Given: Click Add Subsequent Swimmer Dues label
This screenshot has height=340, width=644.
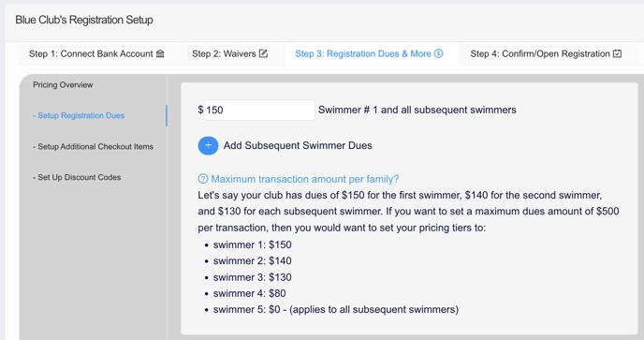Looking at the screenshot, I should [x=298, y=145].
